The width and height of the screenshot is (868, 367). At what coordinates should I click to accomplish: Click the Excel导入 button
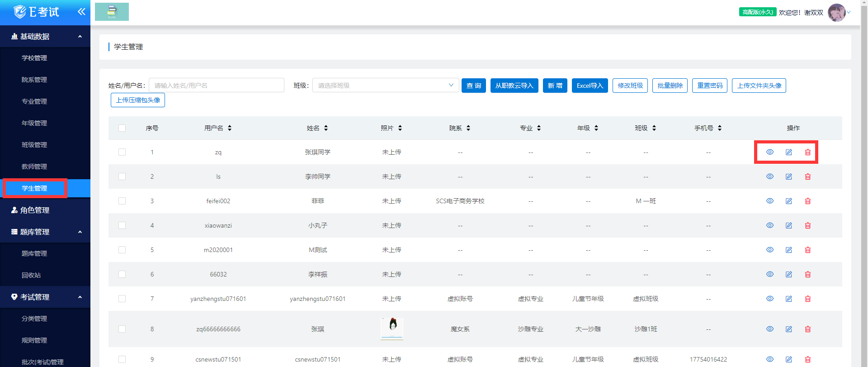[x=590, y=86]
